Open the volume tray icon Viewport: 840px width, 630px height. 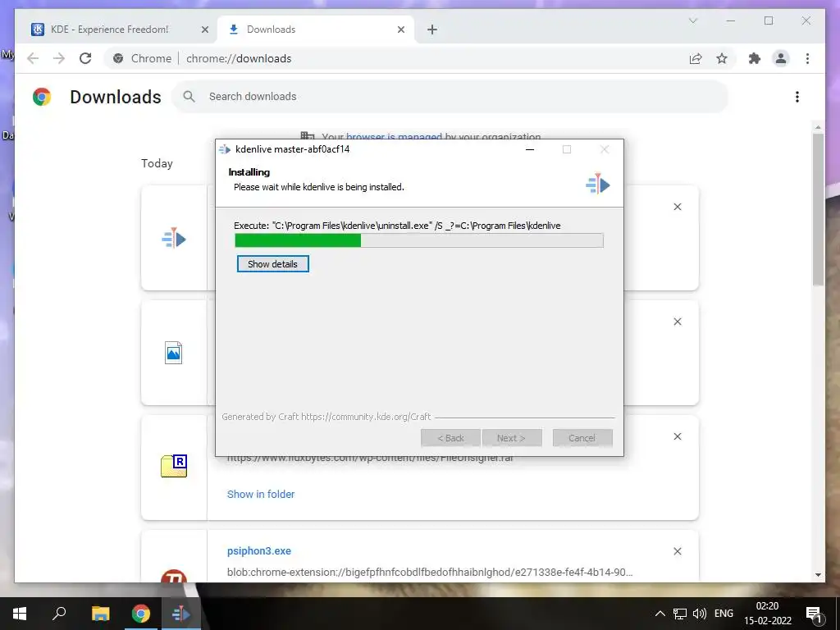point(700,614)
